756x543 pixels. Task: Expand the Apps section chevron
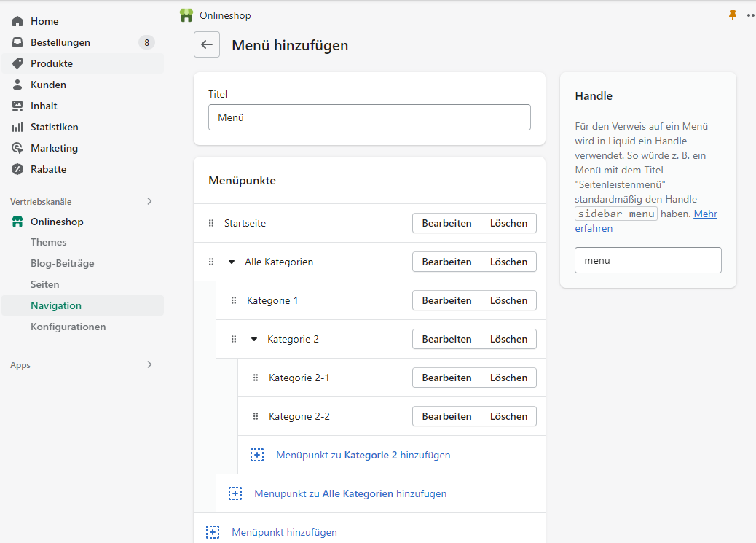tap(149, 364)
